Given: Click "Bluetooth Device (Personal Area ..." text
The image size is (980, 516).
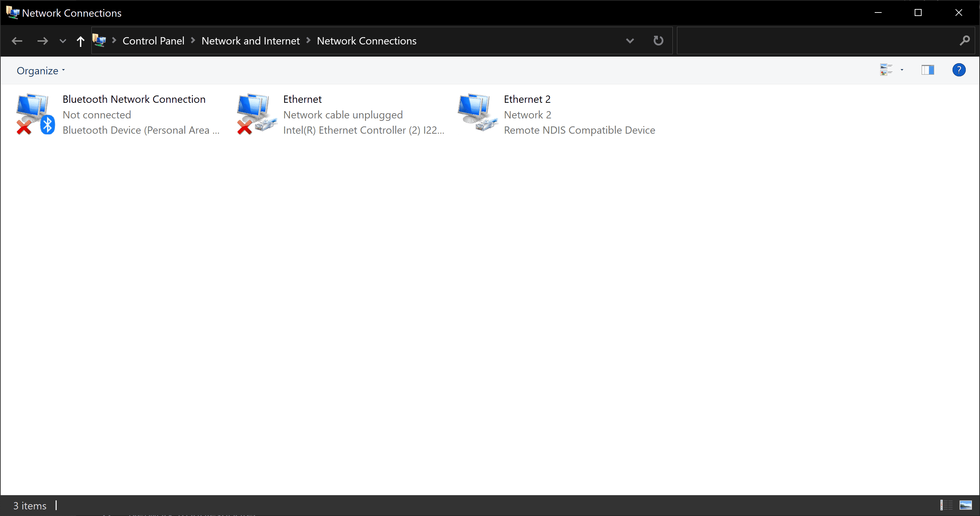Looking at the screenshot, I should (x=141, y=131).
